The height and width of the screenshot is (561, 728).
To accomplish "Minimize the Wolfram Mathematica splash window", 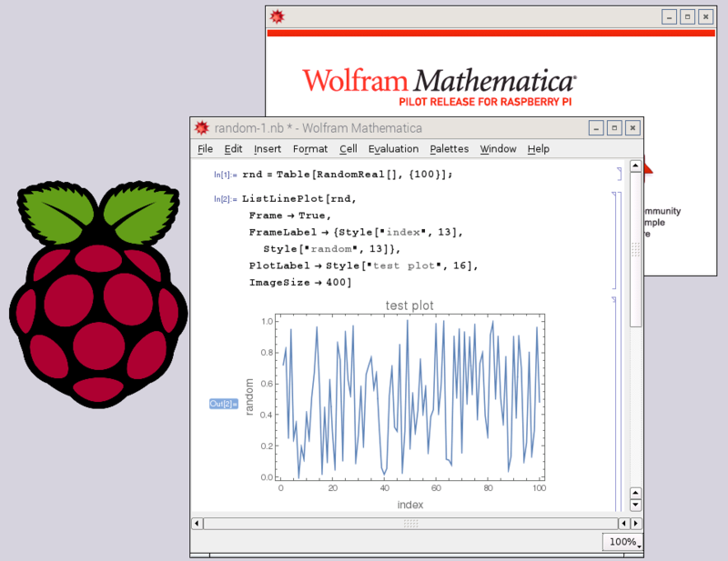I will [669, 17].
